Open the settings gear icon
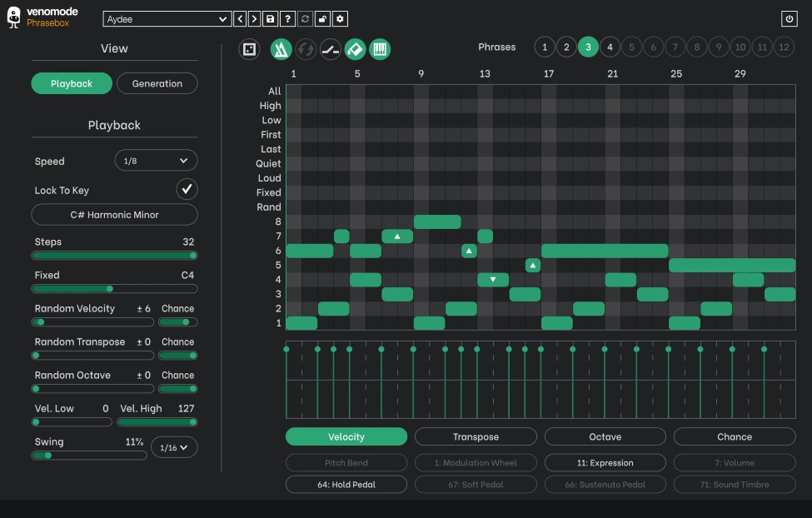The height and width of the screenshot is (518, 812). [340, 19]
